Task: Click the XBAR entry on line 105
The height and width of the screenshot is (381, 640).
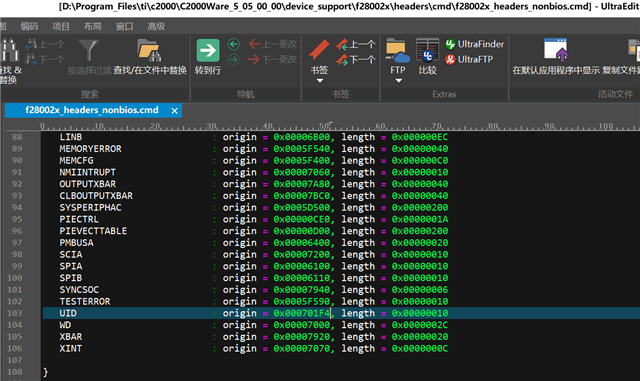Action: click(71, 337)
